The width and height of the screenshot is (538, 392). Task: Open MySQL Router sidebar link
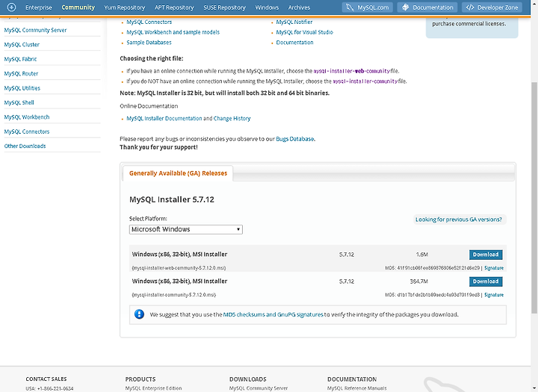click(21, 73)
